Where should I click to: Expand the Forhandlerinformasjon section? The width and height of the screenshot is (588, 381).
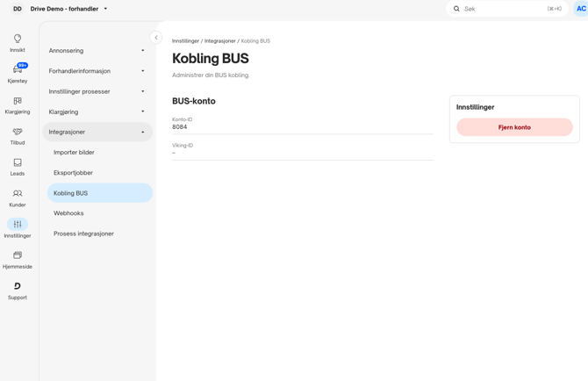97,71
